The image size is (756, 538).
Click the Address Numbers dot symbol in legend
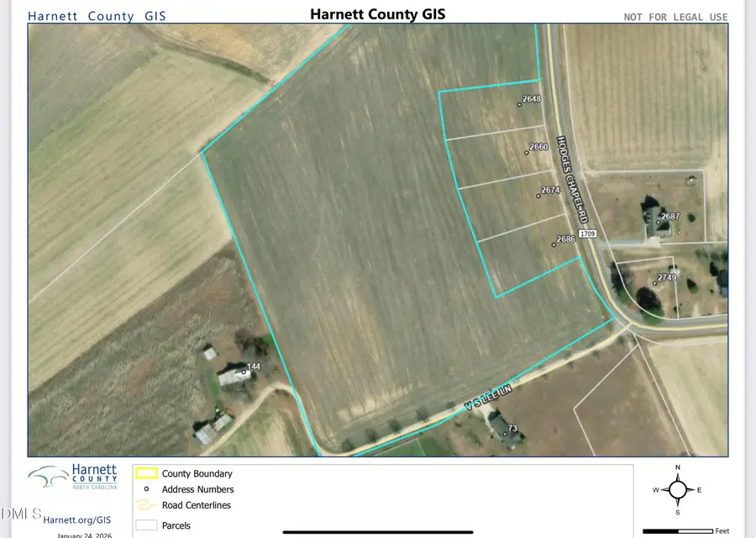(146, 489)
